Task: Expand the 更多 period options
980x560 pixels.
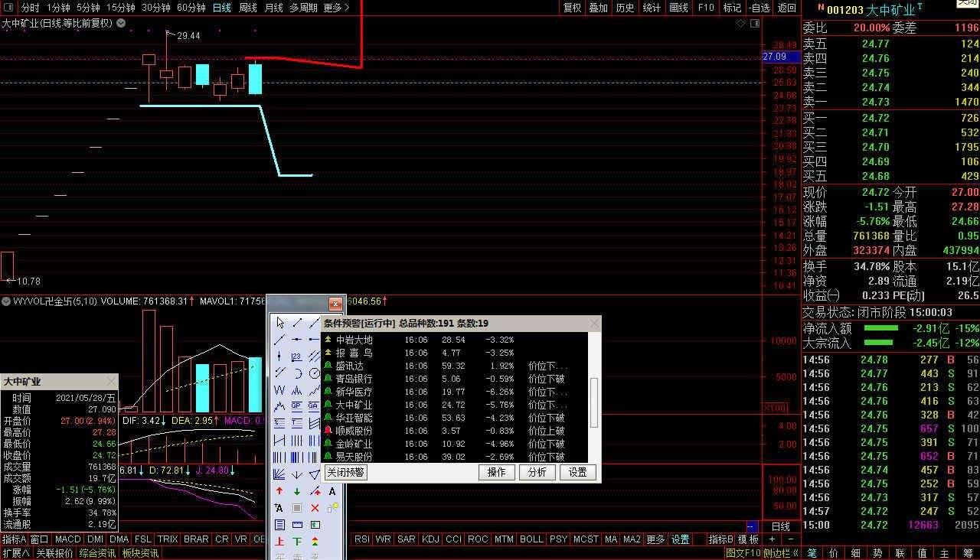Action: pos(336,8)
